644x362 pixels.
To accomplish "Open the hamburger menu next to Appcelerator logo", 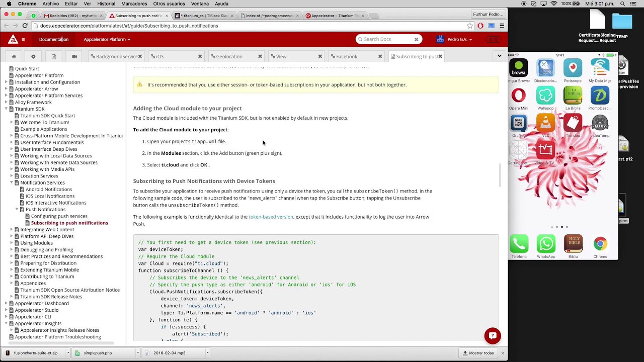I will pyautogui.click(x=23, y=39).
